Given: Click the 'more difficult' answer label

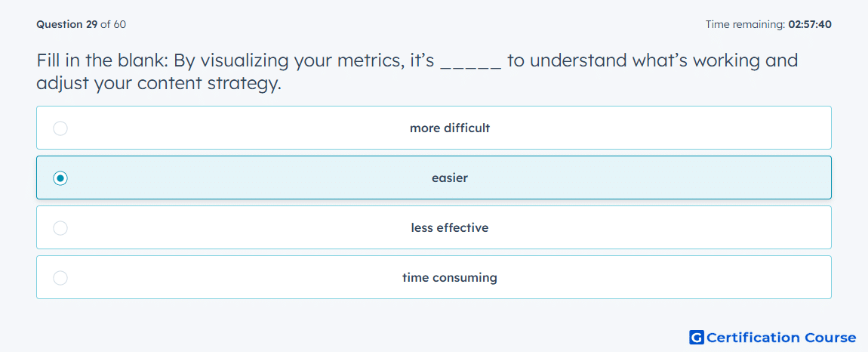Looking at the screenshot, I should click(x=450, y=128).
